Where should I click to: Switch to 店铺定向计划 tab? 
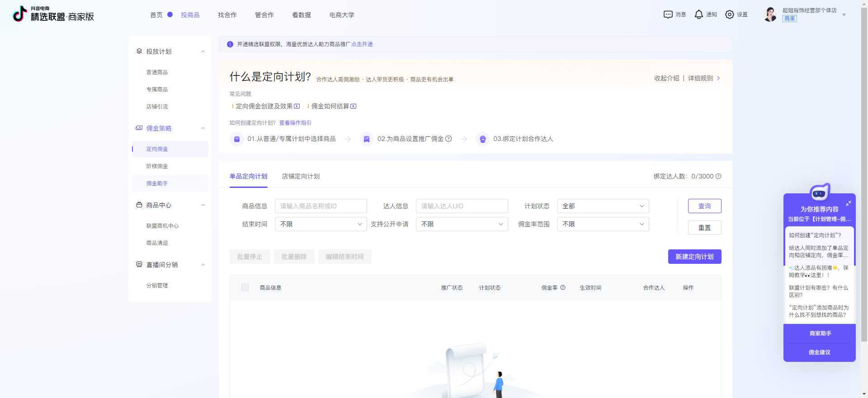301,176
